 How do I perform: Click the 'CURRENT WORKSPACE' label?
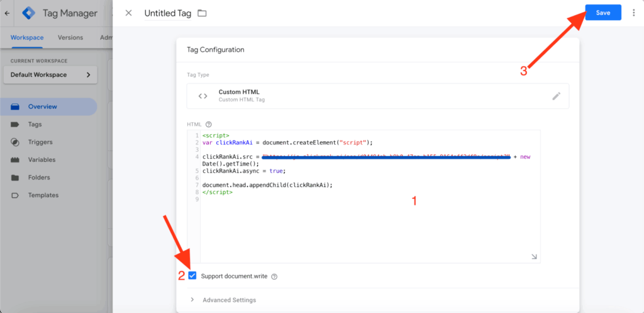click(39, 61)
